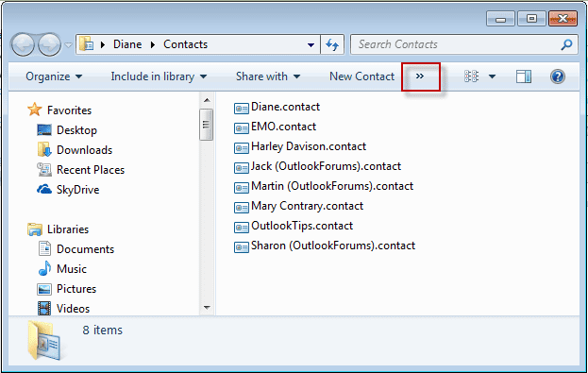
Task: Open SkyDrive in Favorites
Action: pyautogui.click(x=78, y=190)
